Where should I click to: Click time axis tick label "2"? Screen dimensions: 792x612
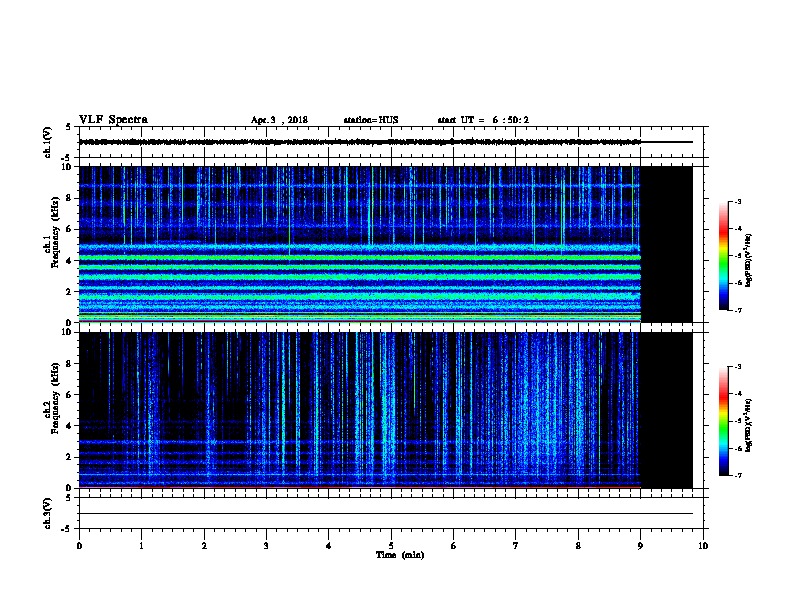tap(204, 546)
